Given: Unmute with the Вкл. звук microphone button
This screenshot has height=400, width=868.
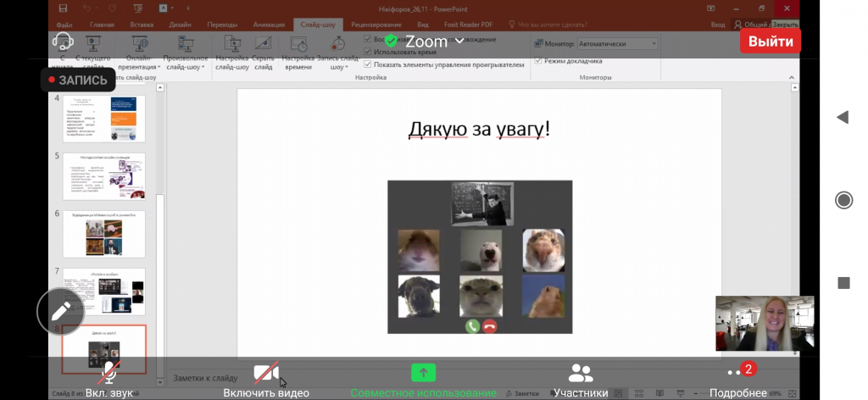Looking at the screenshot, I should [109, 380].
